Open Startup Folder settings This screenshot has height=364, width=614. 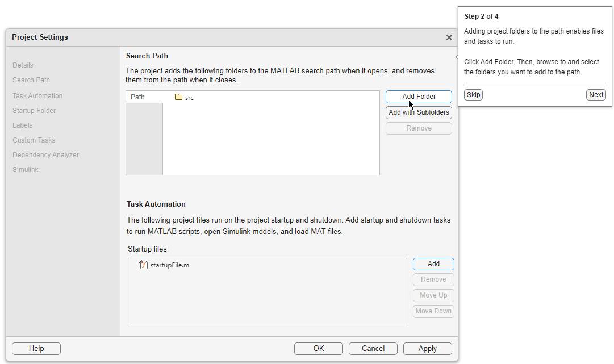pyautogui.click(x=34, y=111)
